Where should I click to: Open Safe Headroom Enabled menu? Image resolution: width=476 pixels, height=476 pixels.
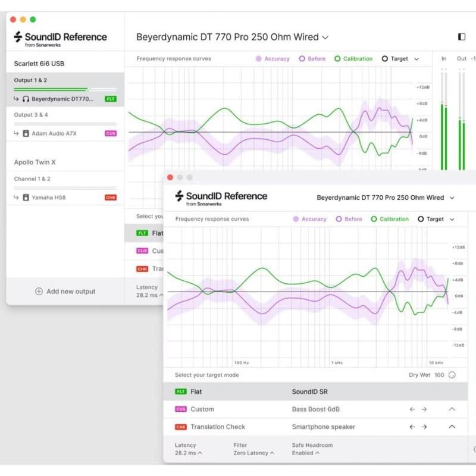(312, 449)
